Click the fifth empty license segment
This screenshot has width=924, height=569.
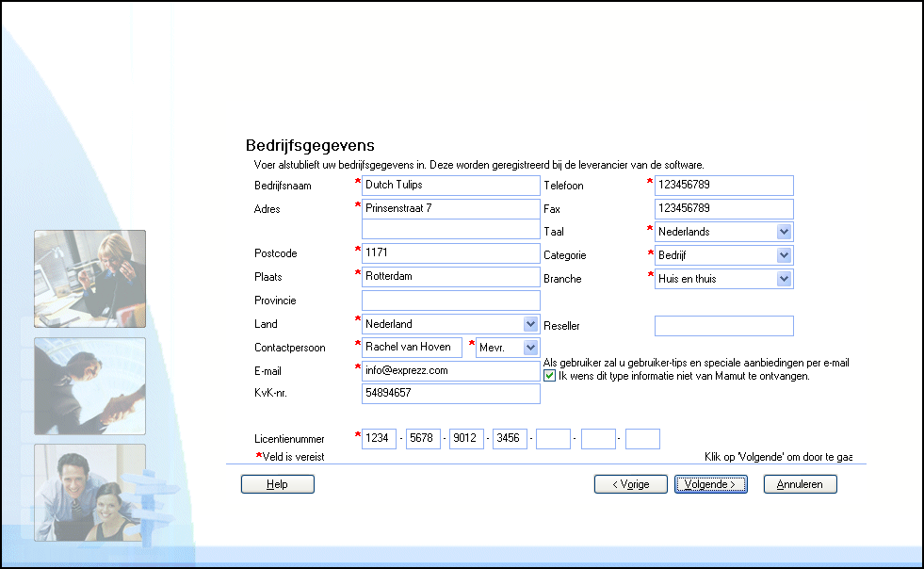pyautogui.click(x=553, y=439)
